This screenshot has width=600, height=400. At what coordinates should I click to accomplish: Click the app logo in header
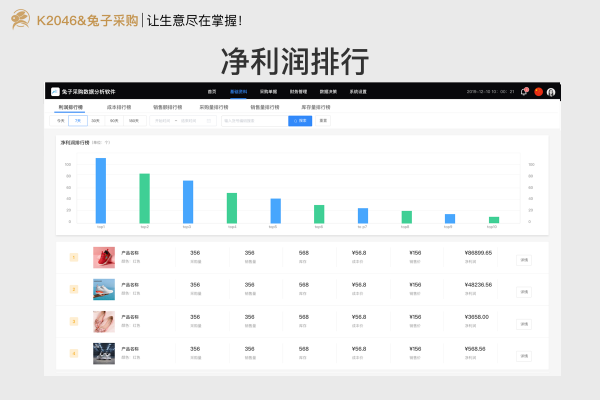pyautogui.click(x=56, y=91)
